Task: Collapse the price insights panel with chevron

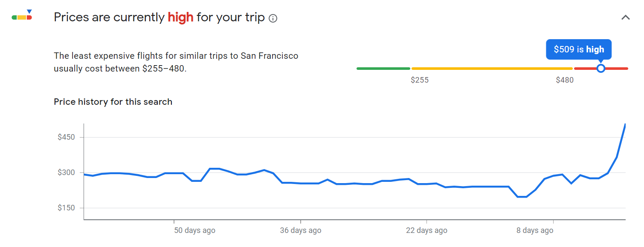Action: 625,17
